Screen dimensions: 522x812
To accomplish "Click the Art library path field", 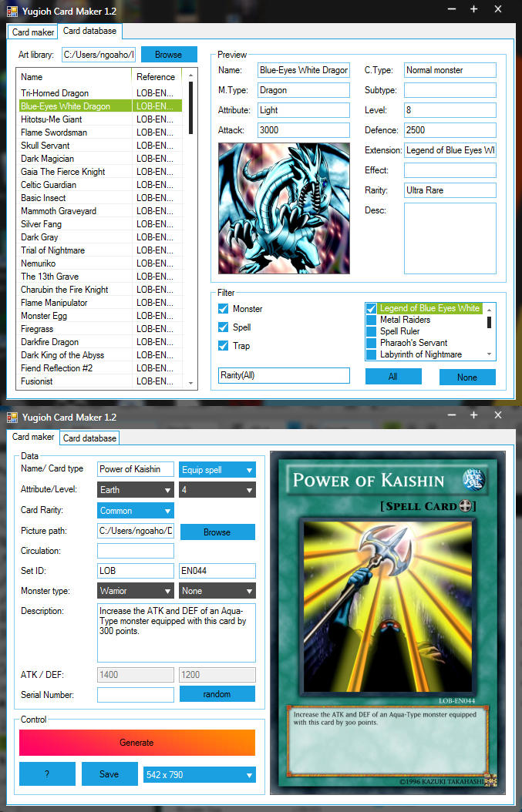I will 99,55.
